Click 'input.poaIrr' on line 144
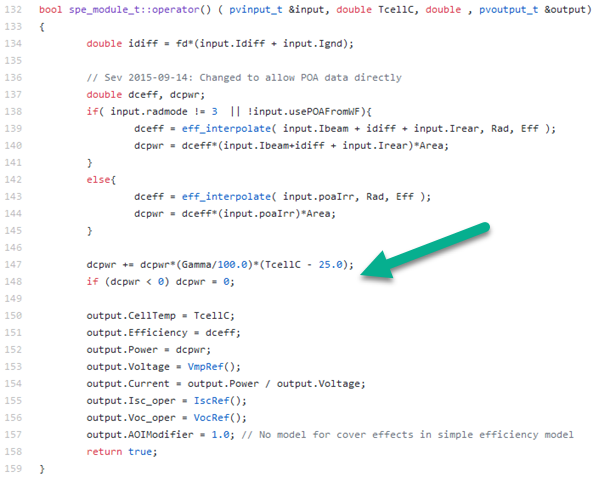This screenshot has width=599, height=477. (259, 213)
